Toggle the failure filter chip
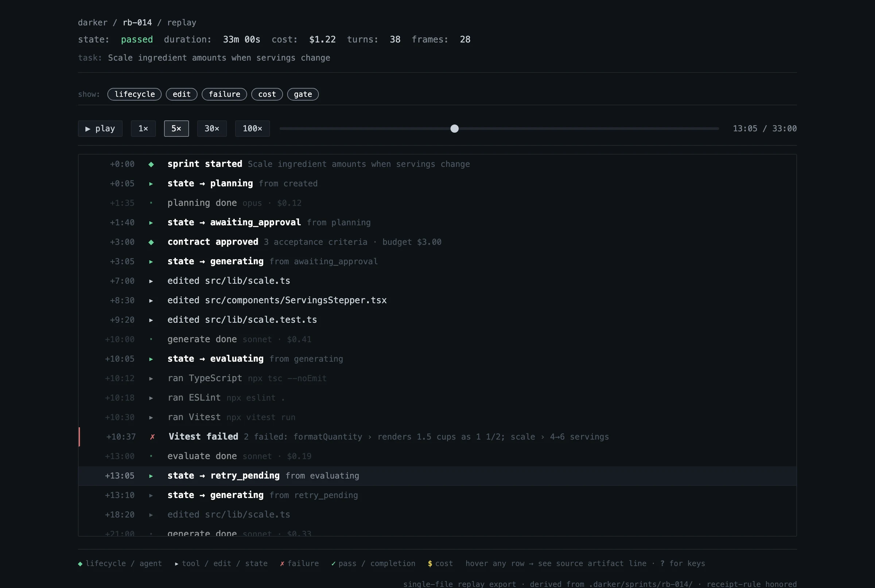The image size is (875, 588). 224,94
